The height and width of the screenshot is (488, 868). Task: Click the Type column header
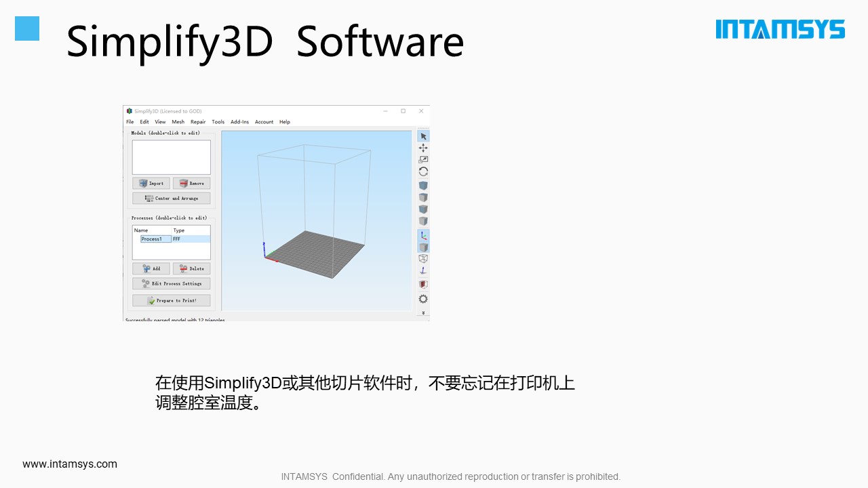point(179,230)
